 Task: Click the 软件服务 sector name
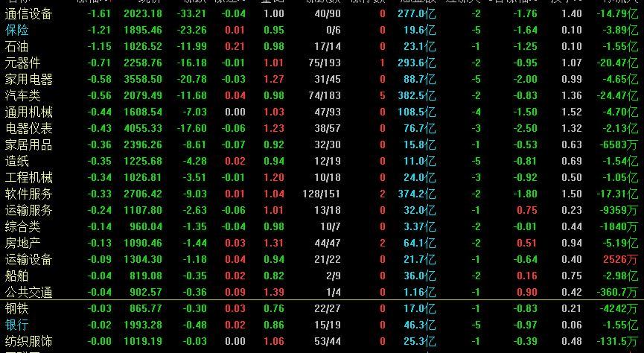29,194
